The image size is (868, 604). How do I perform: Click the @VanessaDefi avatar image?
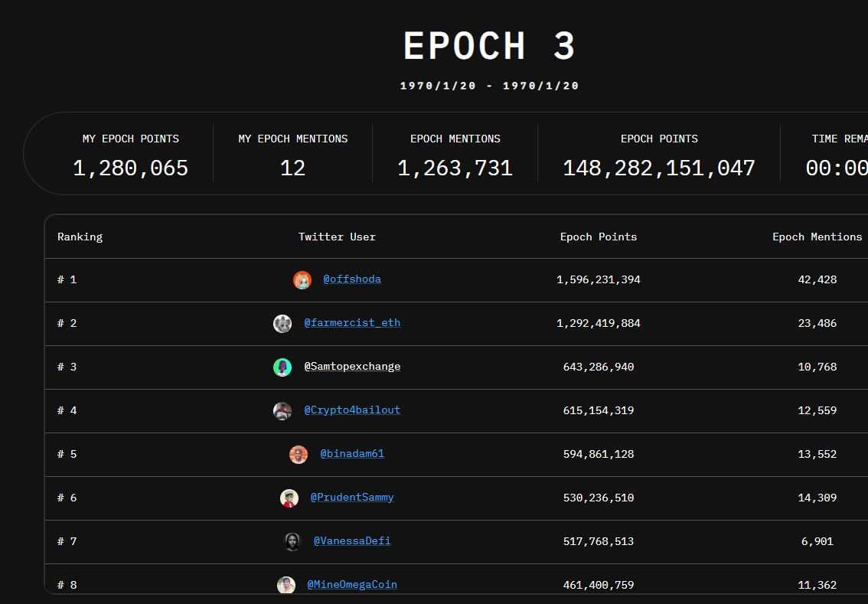coord(292,542)
